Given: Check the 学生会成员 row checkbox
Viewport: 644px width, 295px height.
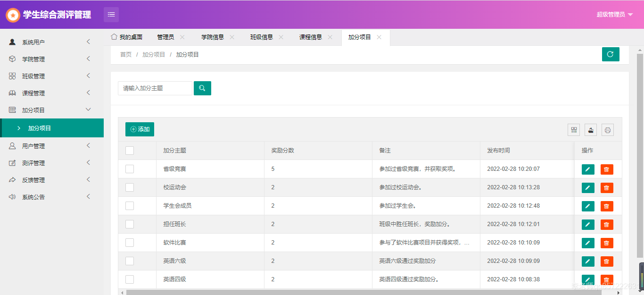Looking at the screenshot, I should [130, 206].
